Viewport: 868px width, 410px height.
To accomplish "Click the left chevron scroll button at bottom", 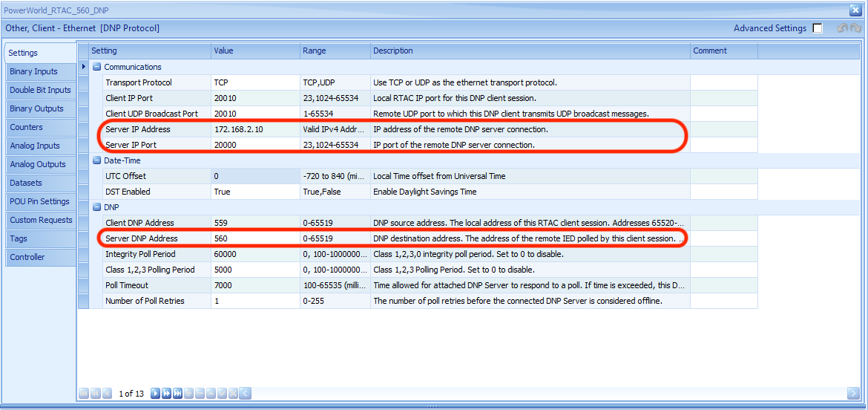I will click(x=246, y=394).
